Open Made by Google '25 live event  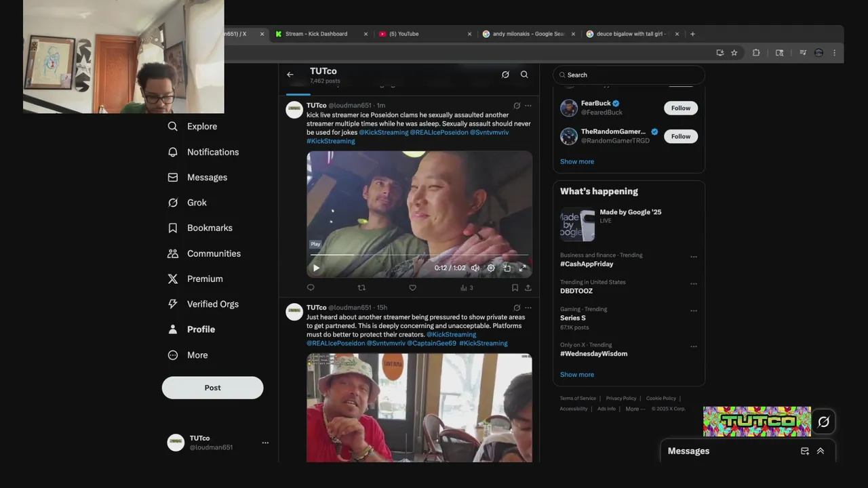tap(629, 224)
